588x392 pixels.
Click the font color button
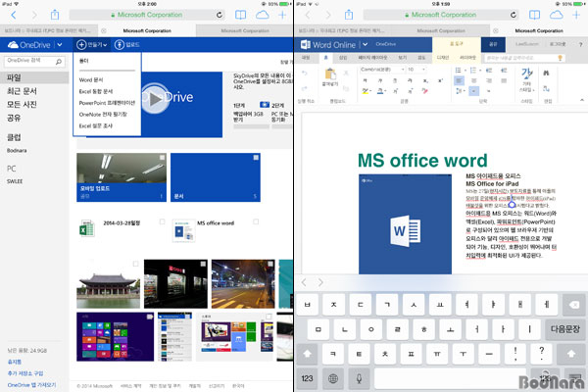381,91
